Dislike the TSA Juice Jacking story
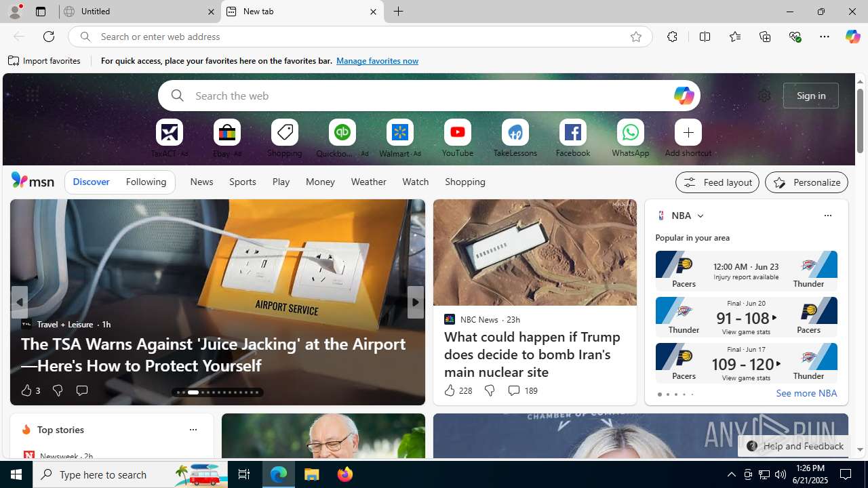Screen dimensions: 868x488 click(58, 390)
